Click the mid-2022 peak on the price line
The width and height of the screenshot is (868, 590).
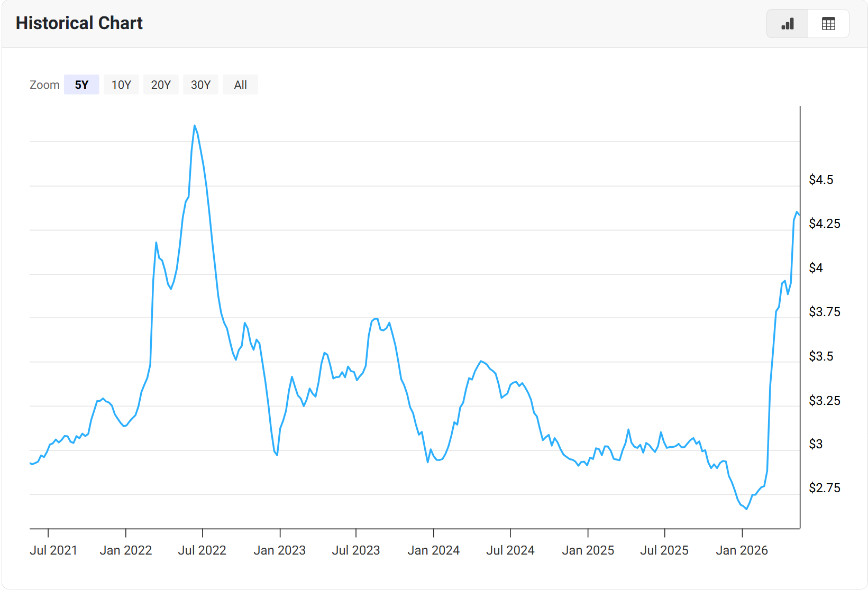(195, 125)
